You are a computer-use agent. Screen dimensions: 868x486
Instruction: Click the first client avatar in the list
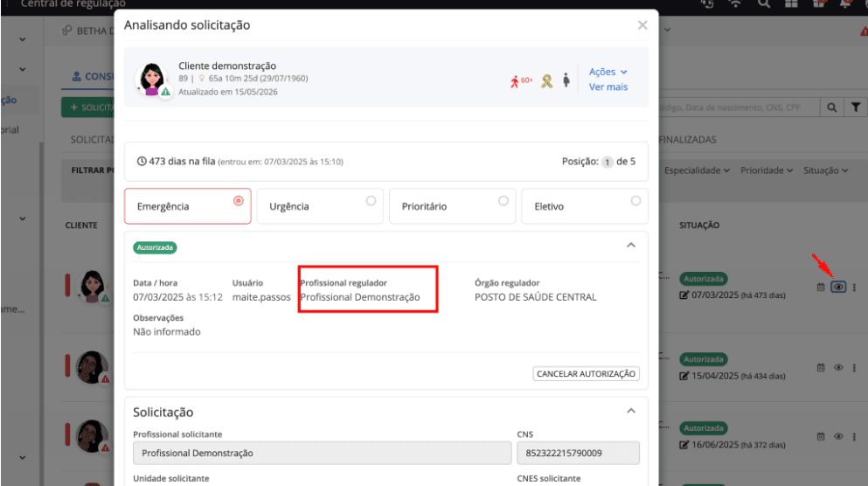[93, 286]
